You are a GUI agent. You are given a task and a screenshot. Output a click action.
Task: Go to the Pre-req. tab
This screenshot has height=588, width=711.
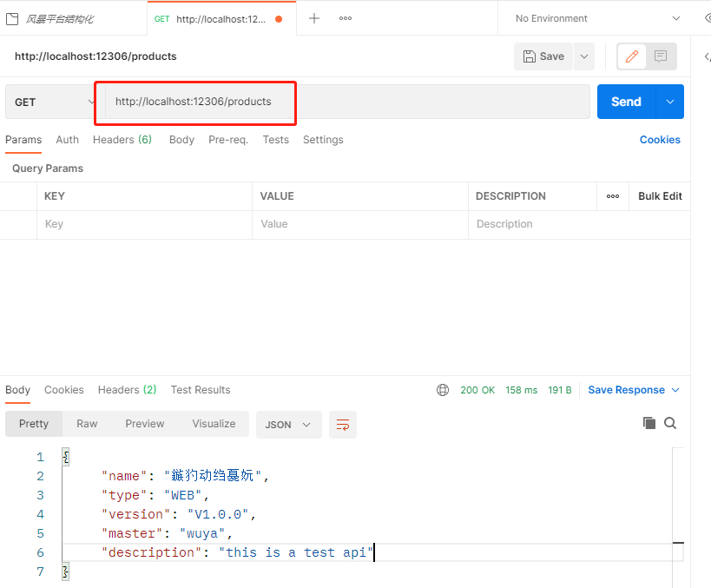228,140
